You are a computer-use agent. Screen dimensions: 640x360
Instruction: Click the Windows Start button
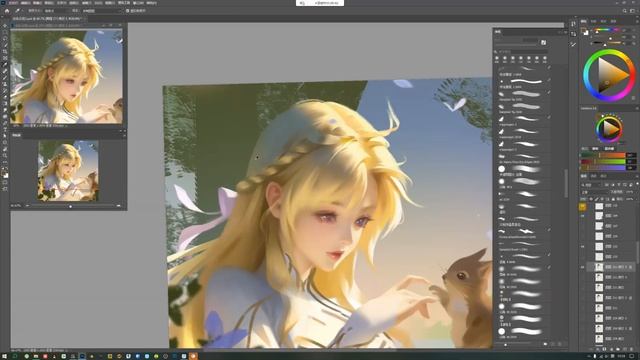click(4, 356)
